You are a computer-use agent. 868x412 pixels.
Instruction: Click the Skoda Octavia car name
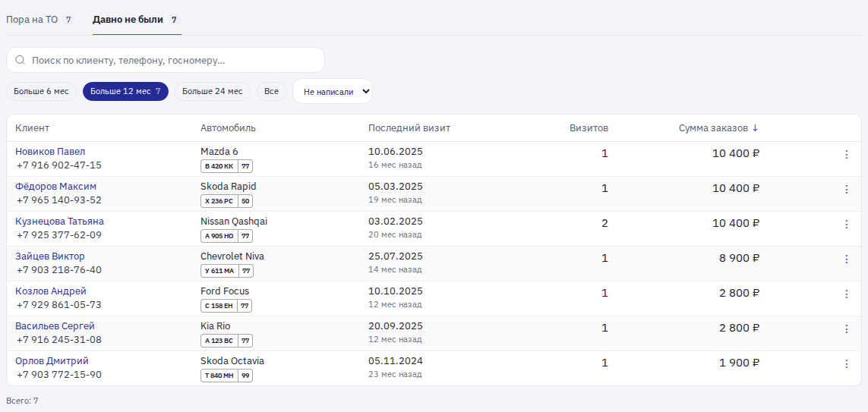232,360
